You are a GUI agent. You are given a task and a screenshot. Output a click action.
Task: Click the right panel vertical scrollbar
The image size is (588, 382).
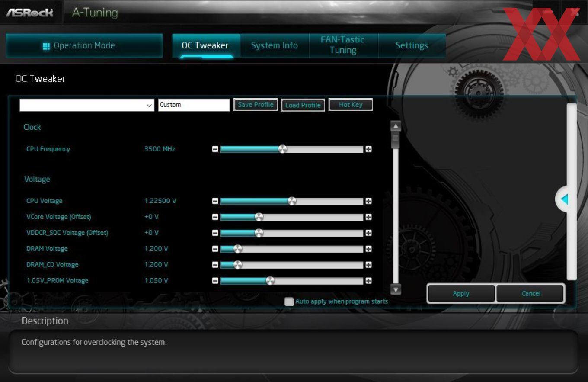572,192
